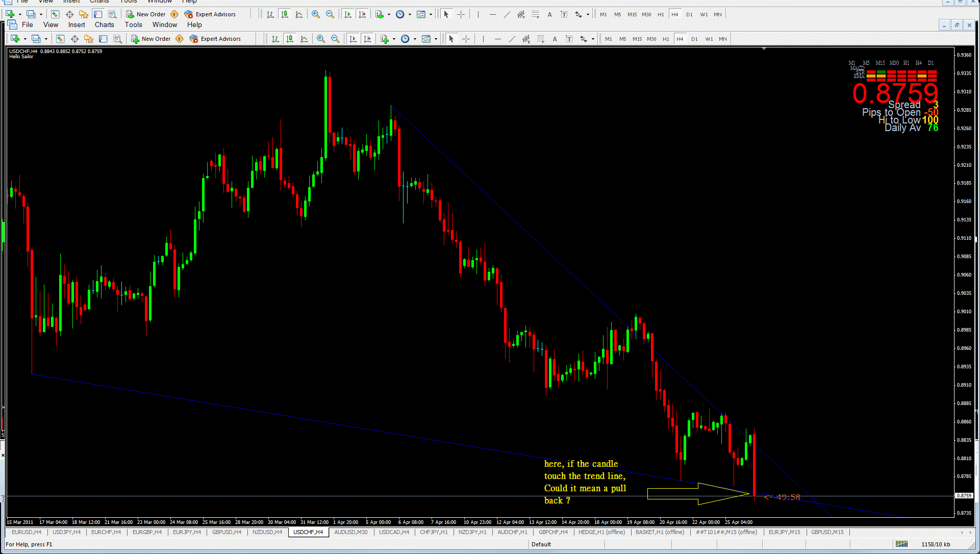Expand the templates dropdown arrow in lower toolbar
This screenshot has width=980, height=554.
coord(436,39)
